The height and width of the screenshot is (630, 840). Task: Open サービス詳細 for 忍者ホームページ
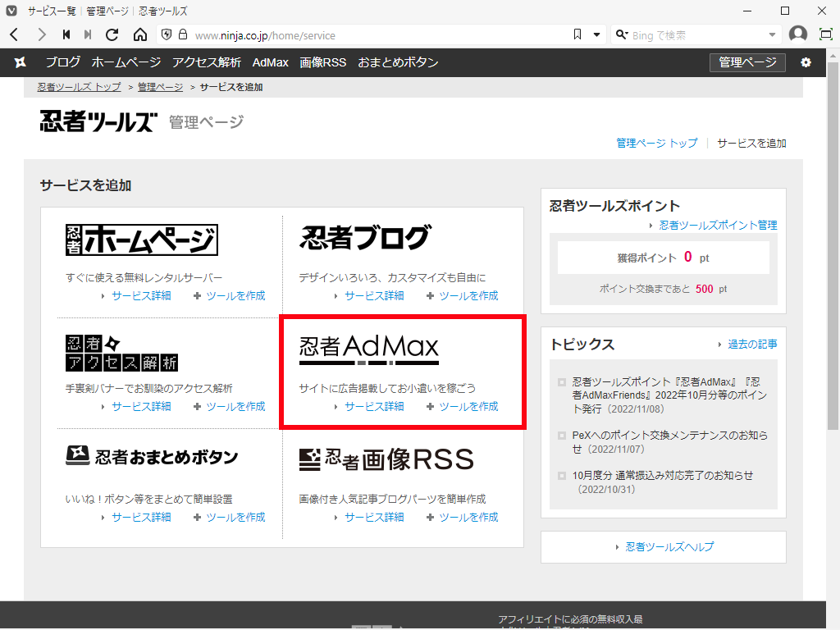tap(141, 295)
